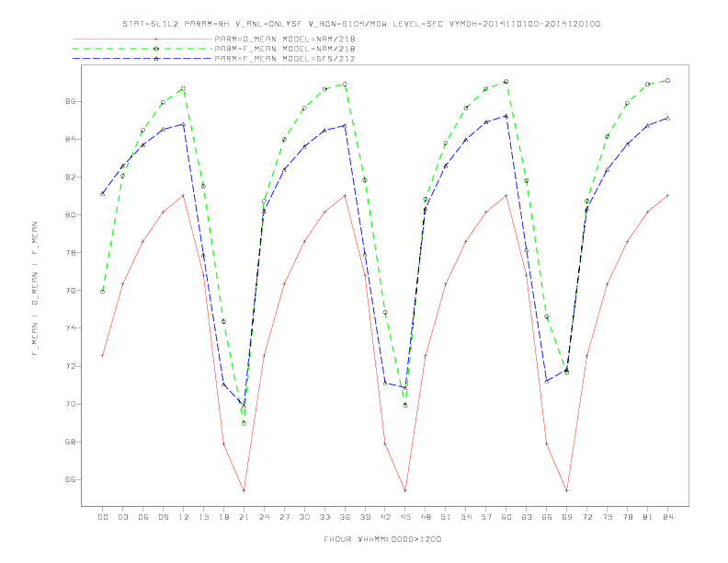Select legend entry PARM=O_MEAN MODEL=NAM/218
This screenshot has width=728, height=563.
point(285,39)
